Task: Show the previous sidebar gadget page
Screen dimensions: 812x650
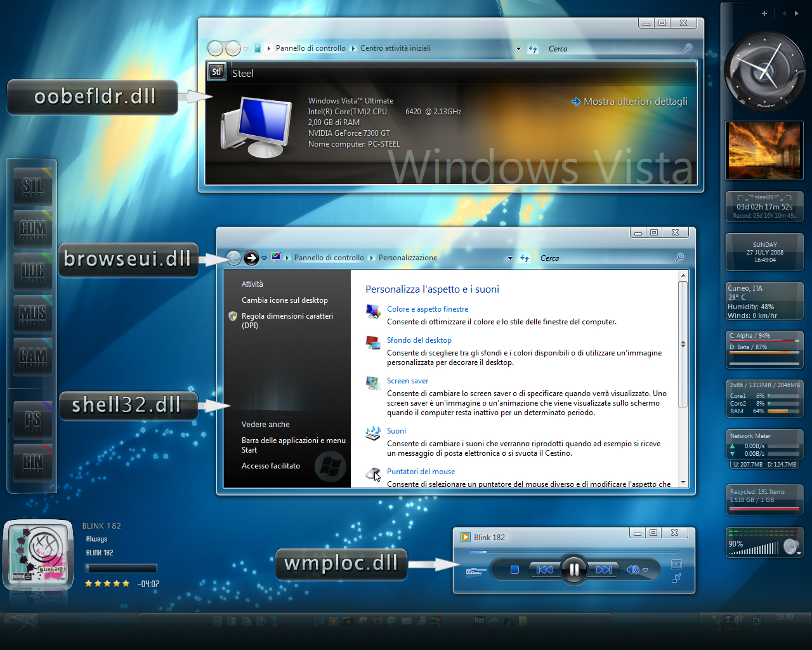Action: tap(784, 13)
